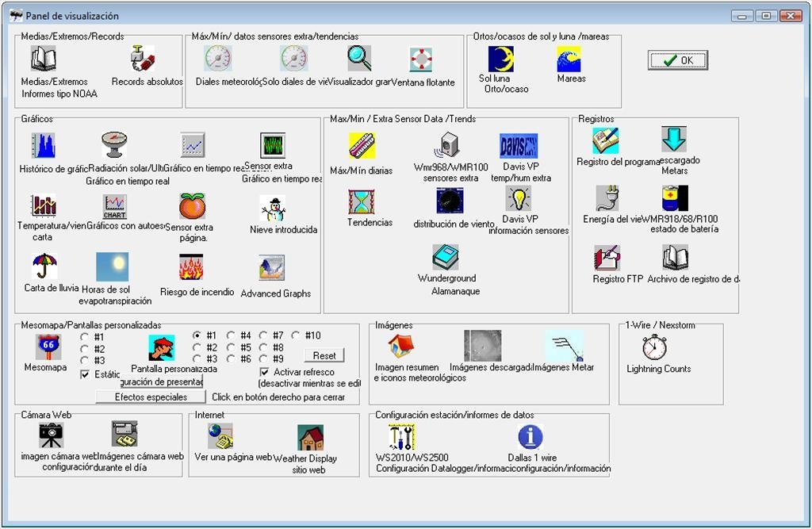Open Sol luna Orto/ocaso moon icon

[501, 59]
